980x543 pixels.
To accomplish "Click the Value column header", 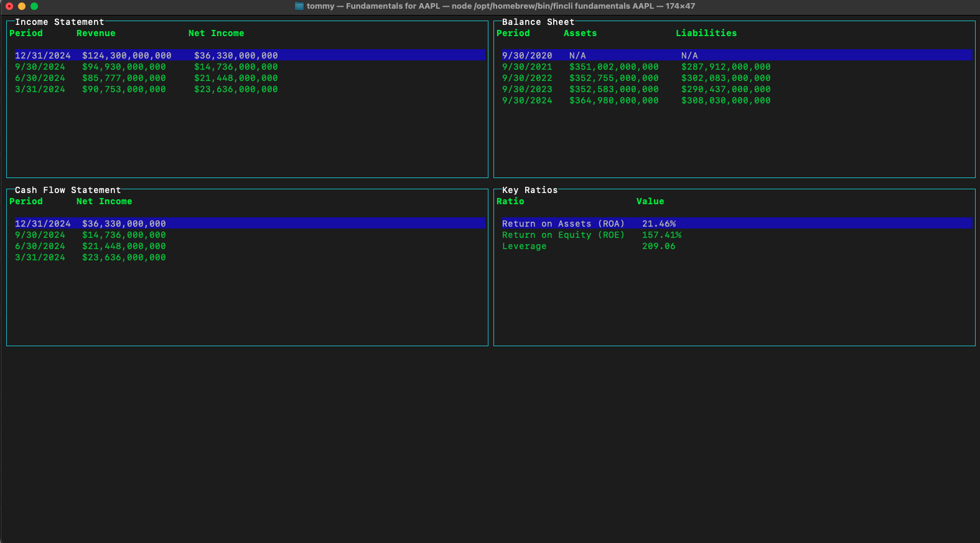I will click(650, 201).
